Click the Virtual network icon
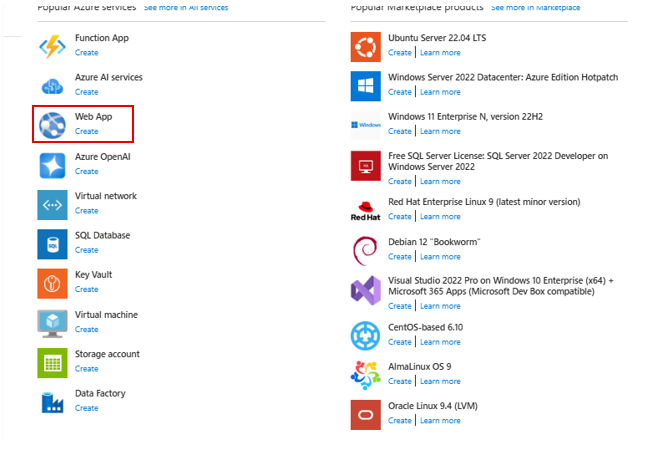The width and height of the screenshot is (647, 450). [52, 205]
